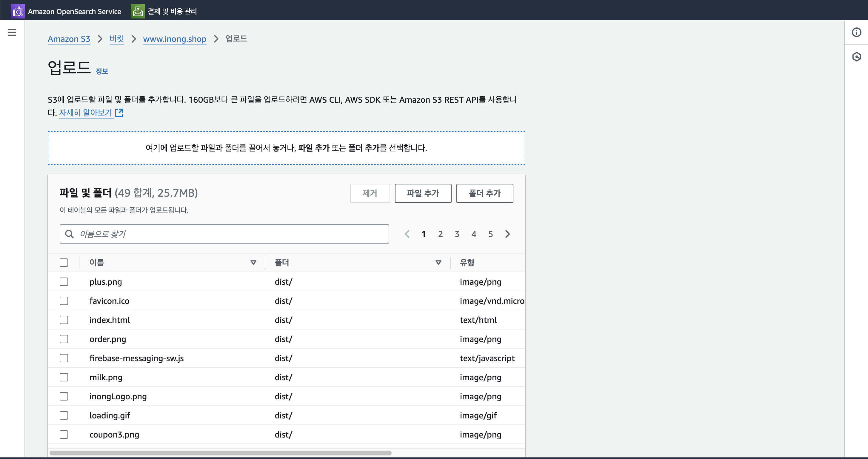Open the 정보 info link
The width and height of the screenshot is (868, 459).
click(x=102, y=71)
